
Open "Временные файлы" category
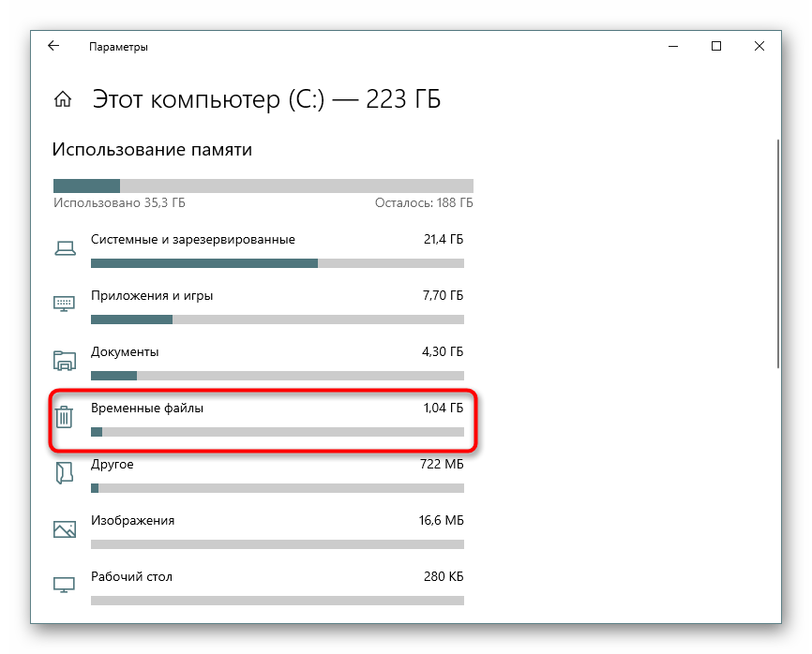(x=147, y=409)
